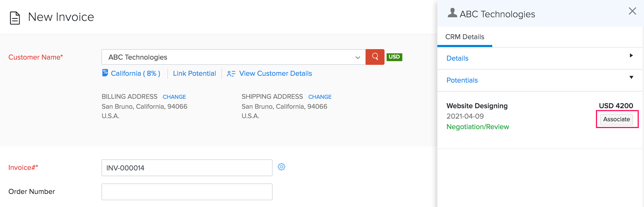Click View Customer Details link

pos(275,73)
